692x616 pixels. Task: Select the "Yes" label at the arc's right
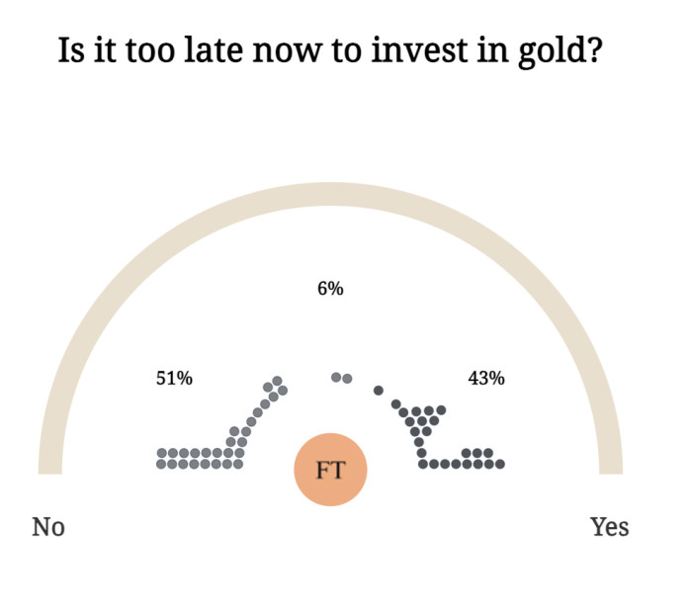[x=609, y=527]
